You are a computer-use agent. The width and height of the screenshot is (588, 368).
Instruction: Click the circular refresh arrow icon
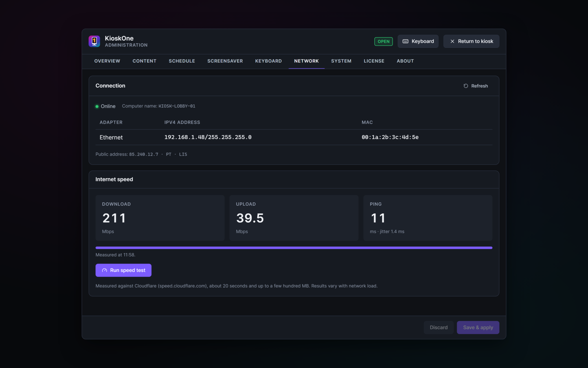[x=466, y=86]
